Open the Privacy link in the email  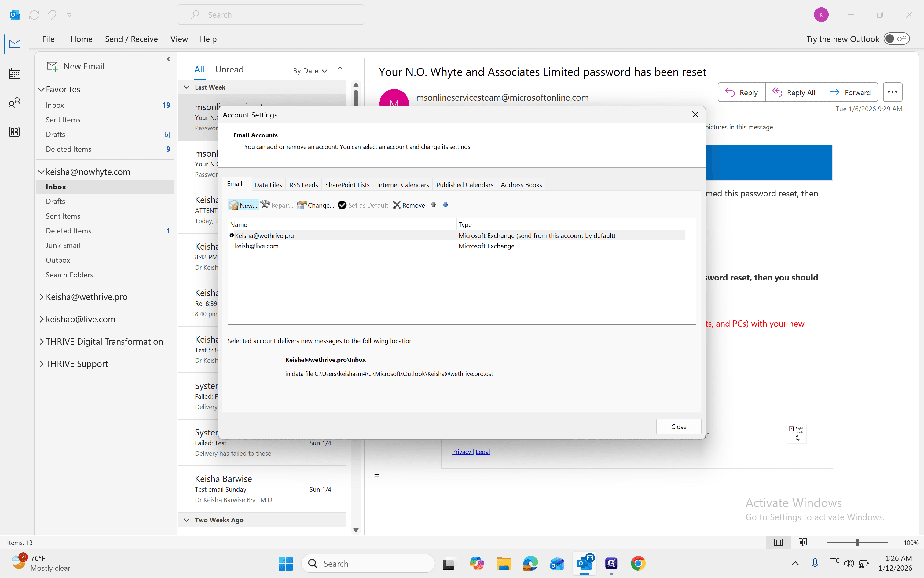pyautogui.click(x=462, y=451)
